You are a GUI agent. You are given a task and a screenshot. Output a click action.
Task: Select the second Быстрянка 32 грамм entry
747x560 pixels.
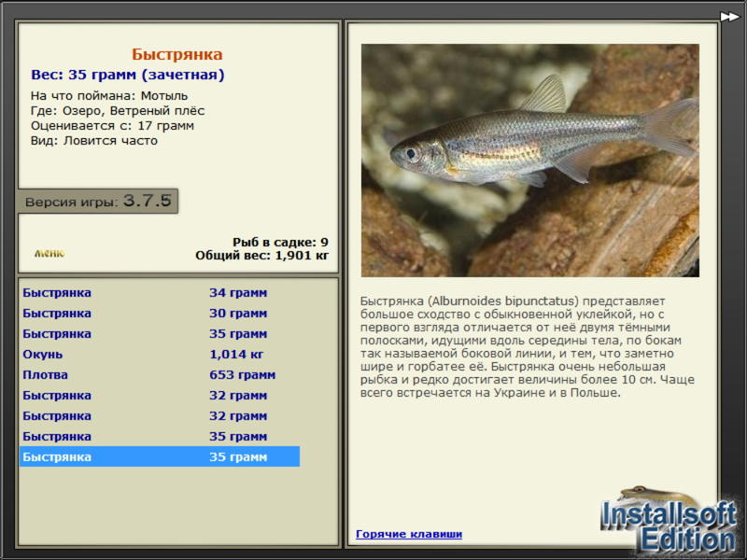pos(160,415)
